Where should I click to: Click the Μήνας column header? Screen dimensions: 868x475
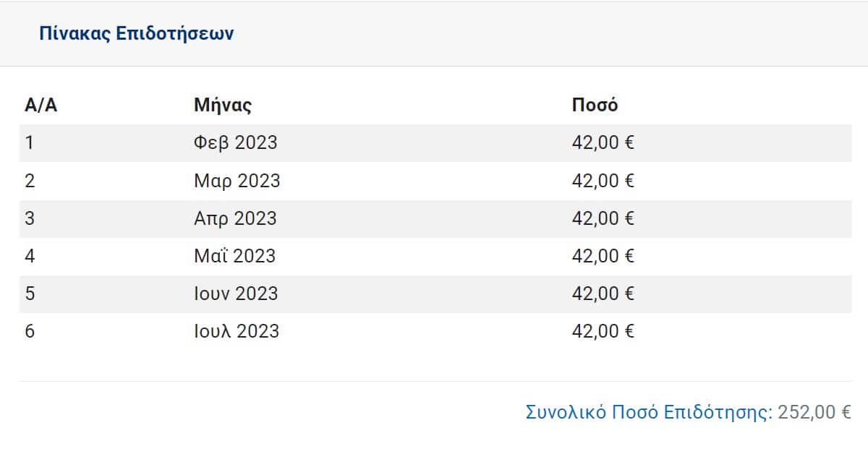tap(223, 106)
